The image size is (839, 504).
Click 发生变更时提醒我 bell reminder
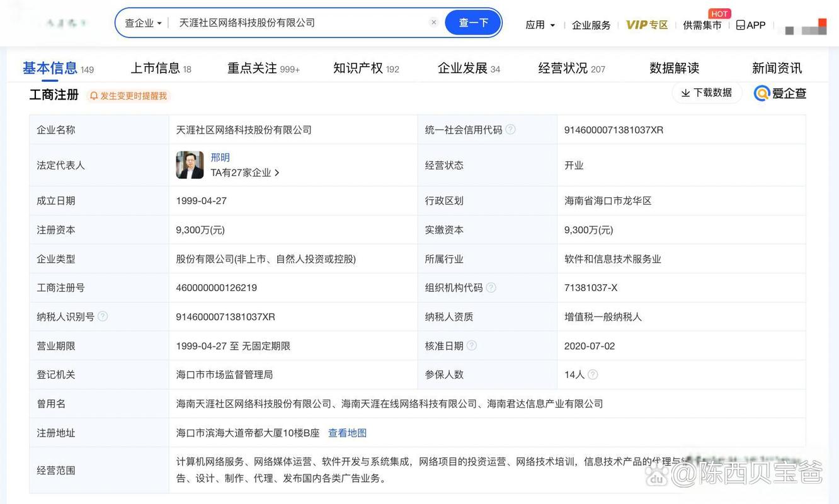click(128, 96)
